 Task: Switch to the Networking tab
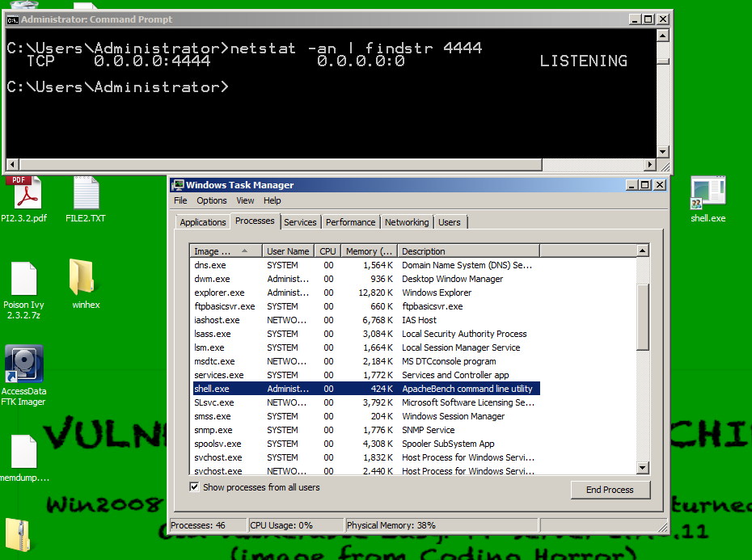coord(407,222)
